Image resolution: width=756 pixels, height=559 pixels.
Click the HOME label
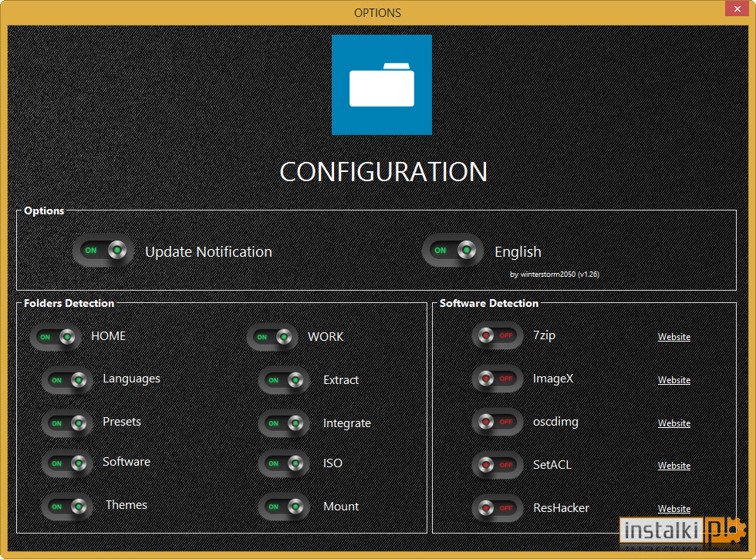tap(109, 336)
